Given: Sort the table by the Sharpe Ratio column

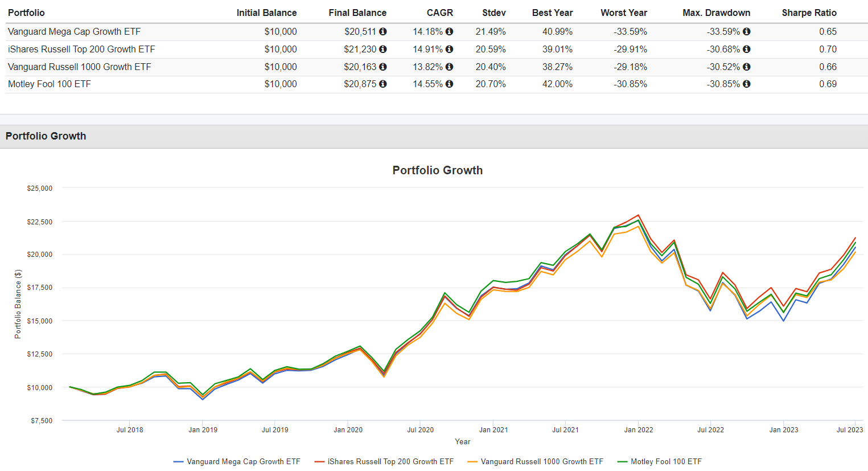Looking at the screenshot, I should pyautogui.click(x=809, y=13).
